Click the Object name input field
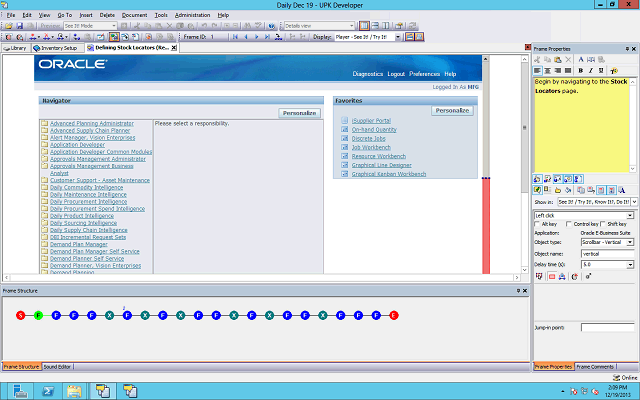640x400 pixels. click(608, 254)
